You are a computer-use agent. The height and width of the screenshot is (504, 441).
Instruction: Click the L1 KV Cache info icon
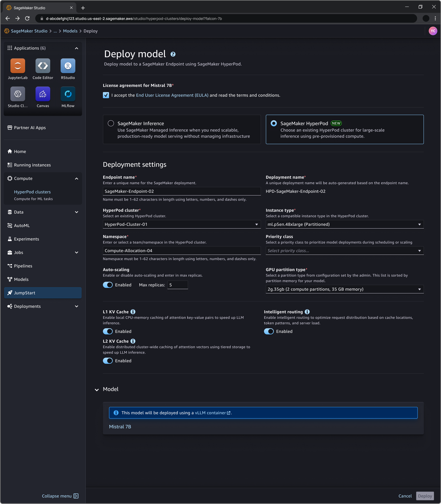pyautogui.click(x=133, y=312)
